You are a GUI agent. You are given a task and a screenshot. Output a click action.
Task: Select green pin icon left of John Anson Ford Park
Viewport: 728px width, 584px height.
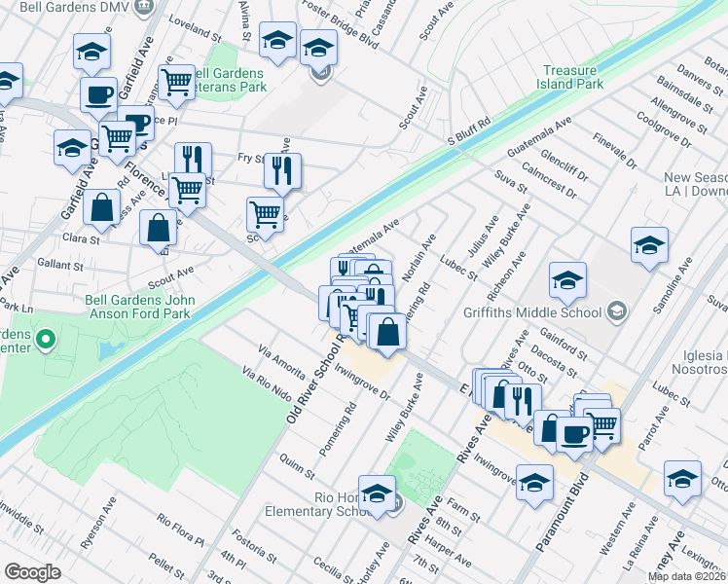click(46, 341)
